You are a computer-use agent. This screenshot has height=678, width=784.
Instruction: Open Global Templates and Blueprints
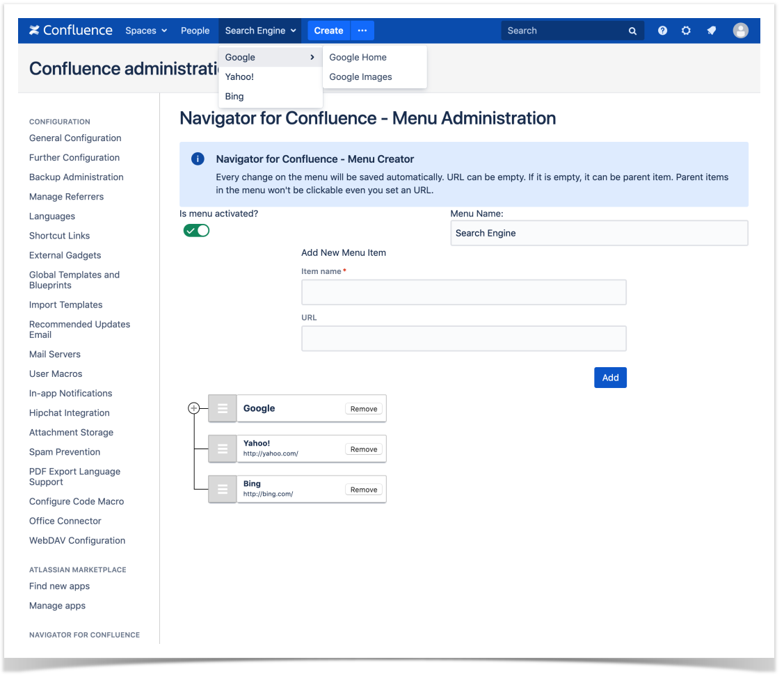[x=74, y=280]
